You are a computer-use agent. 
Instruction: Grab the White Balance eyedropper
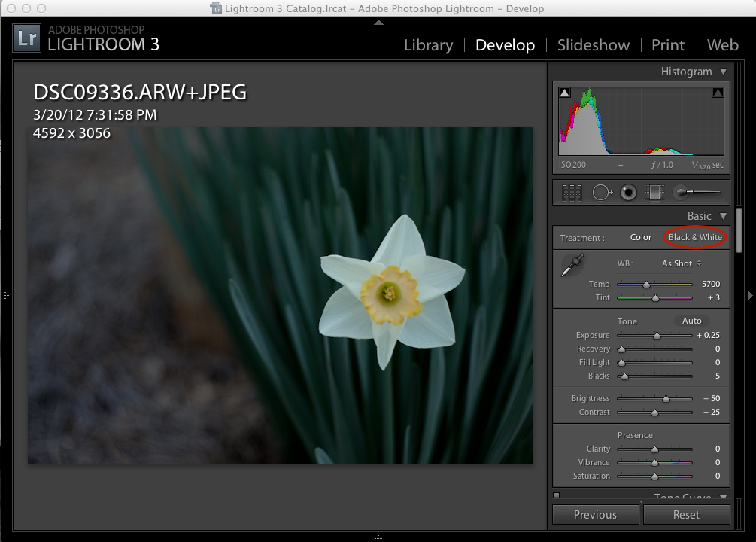572,265
